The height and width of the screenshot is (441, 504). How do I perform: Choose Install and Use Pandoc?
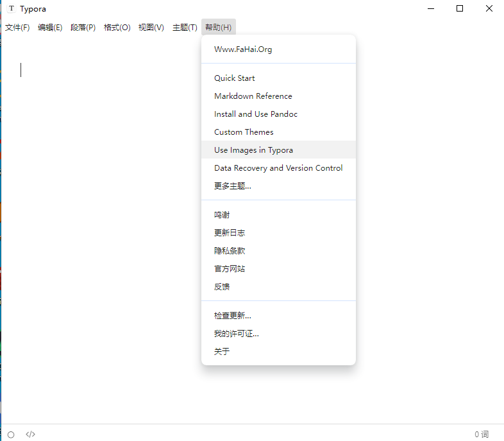[x=256, y=114]
